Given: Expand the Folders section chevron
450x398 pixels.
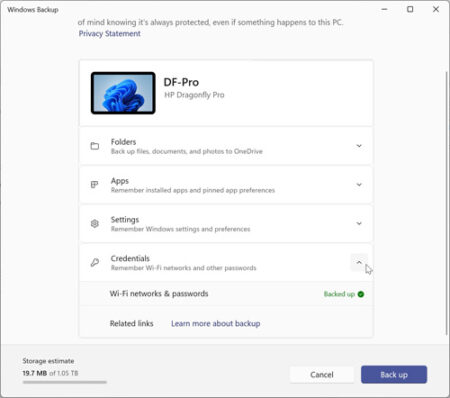Looking at the screenshot, I should coord(359,146).
